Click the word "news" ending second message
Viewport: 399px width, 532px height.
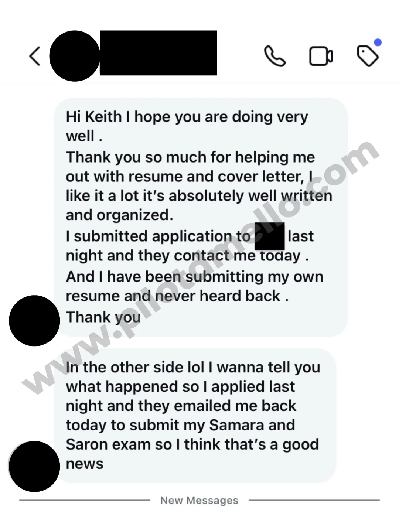(x=85, y=464)
